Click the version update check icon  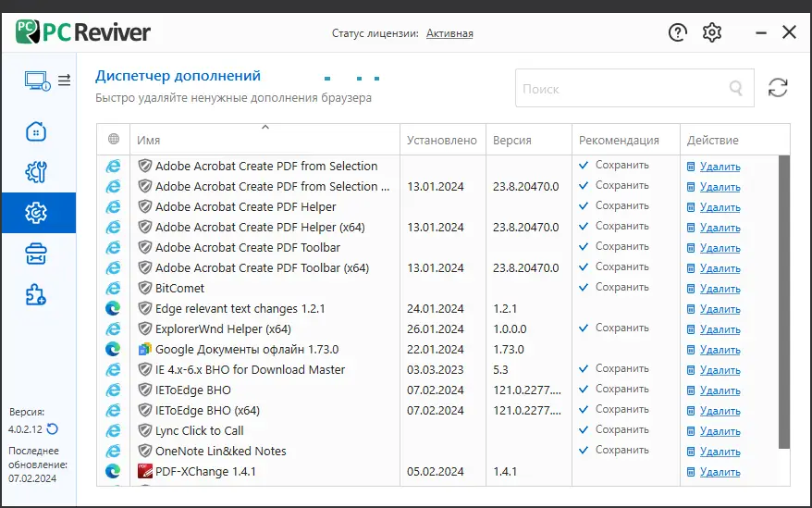click(53, 428)
